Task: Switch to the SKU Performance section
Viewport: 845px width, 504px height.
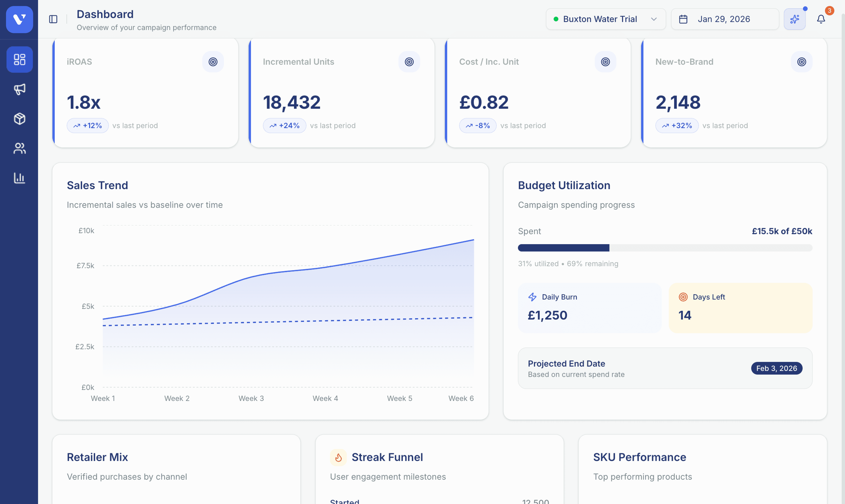Action: (x=639, y=457)
